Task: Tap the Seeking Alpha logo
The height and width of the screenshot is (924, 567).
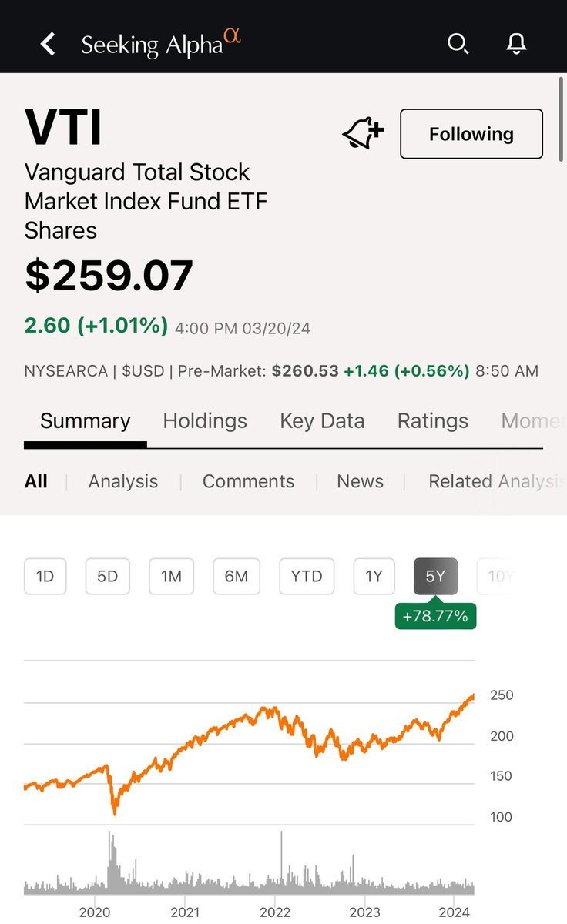Action: 161,43
